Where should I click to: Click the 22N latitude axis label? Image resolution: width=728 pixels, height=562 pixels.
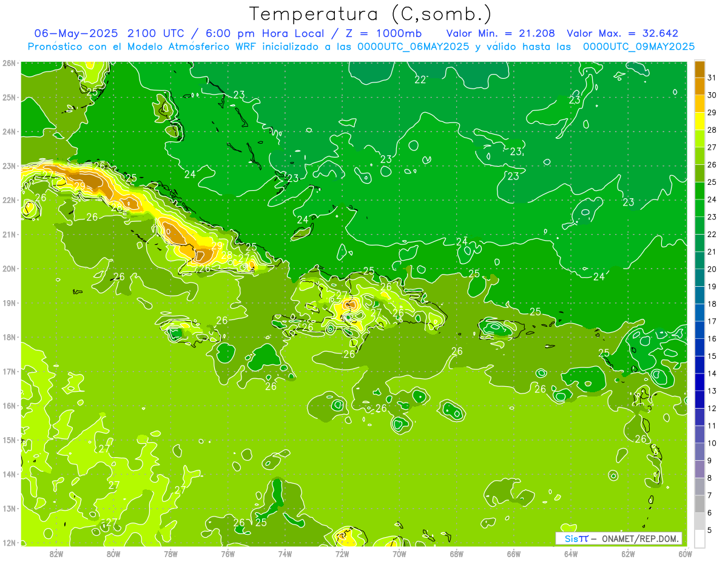coord(9,200)
